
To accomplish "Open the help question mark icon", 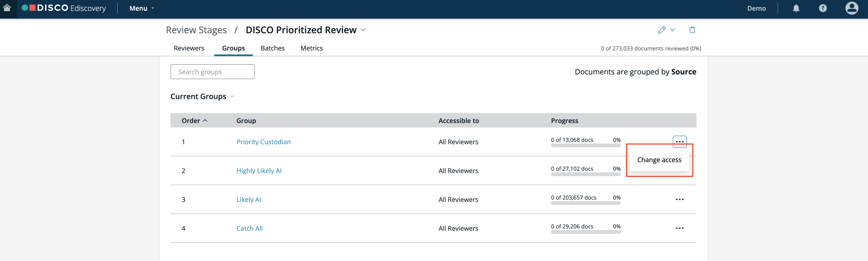I will pyautogui.click(x=822, y=8).
